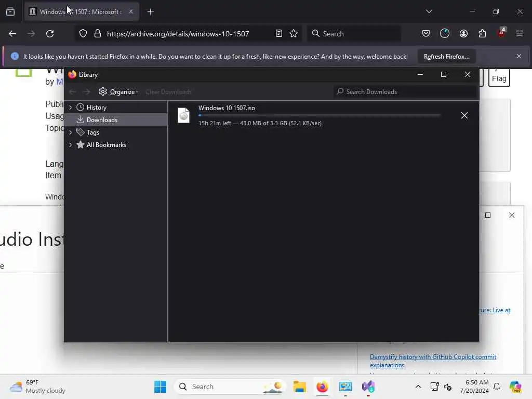532x399 pixels.
Task: Open Firefox application menu (hamburger)
Action: pyautogui.click(x=520, y=34)
